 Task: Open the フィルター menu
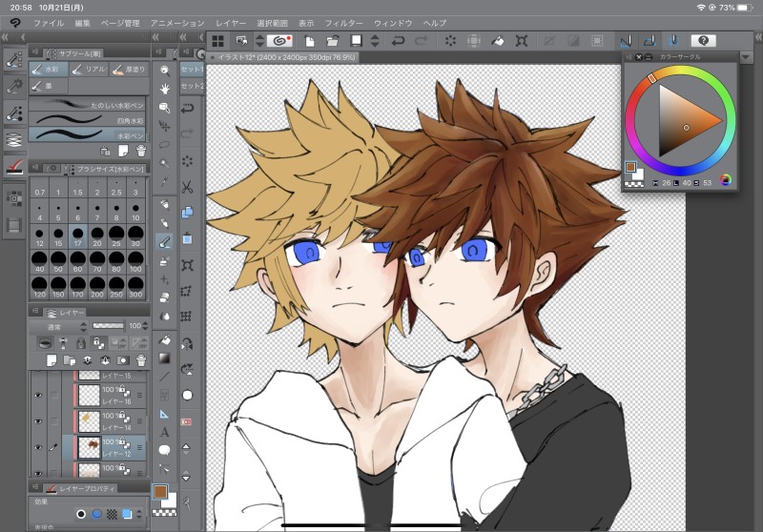tap(343, 23)
